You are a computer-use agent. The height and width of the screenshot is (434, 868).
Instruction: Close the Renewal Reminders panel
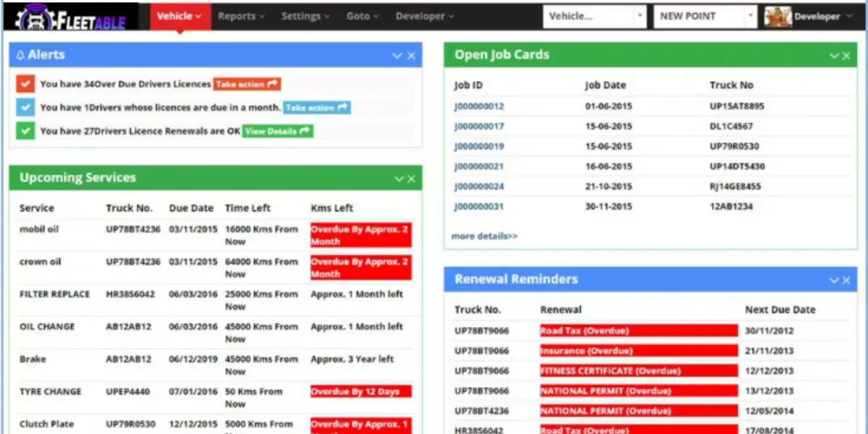click(846, 280)
